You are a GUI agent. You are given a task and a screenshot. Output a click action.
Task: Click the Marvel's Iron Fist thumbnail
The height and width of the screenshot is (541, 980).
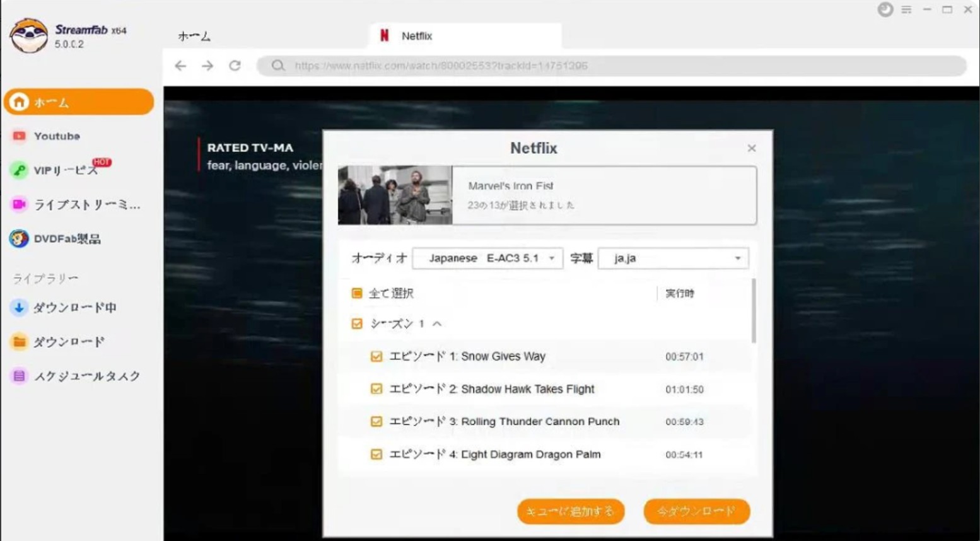pos(395,195)
